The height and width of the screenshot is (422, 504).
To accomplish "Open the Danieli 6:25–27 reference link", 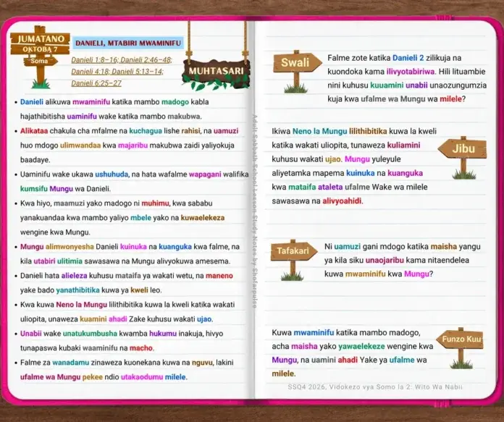I will [x=96, y=83].
